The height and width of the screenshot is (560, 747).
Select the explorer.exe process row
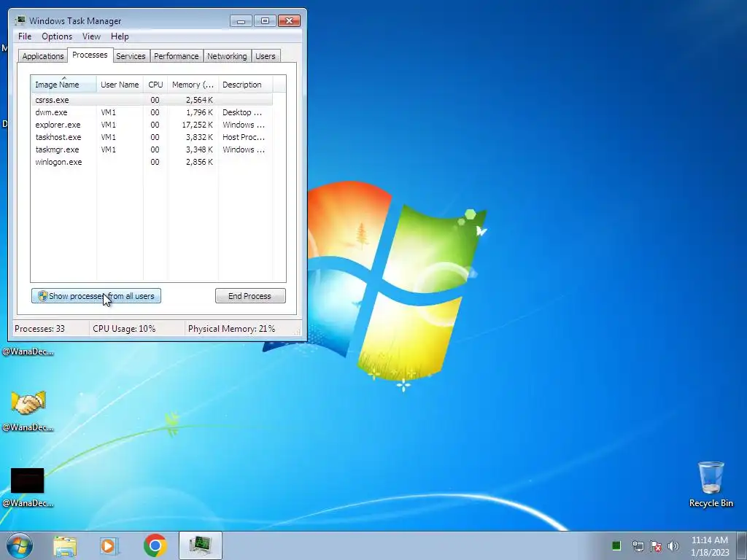[152, 125]
